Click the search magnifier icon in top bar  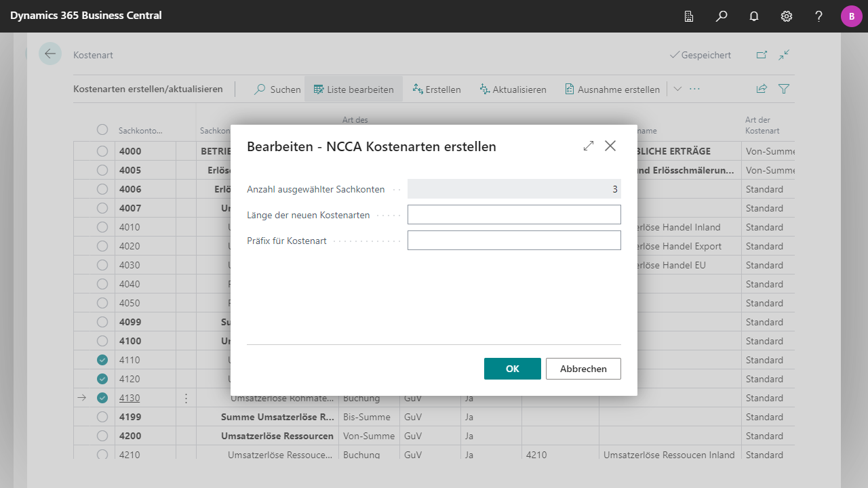point(722,16)
